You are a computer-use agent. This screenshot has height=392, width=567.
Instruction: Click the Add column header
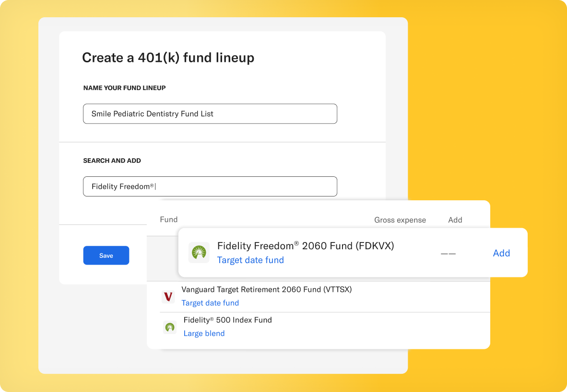click(455, 219)
